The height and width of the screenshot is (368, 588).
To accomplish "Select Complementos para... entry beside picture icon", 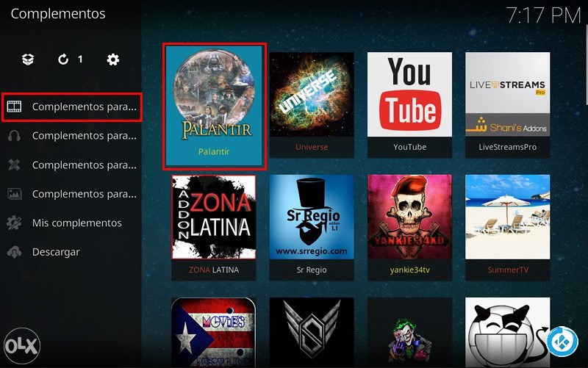I will point(72,194).
